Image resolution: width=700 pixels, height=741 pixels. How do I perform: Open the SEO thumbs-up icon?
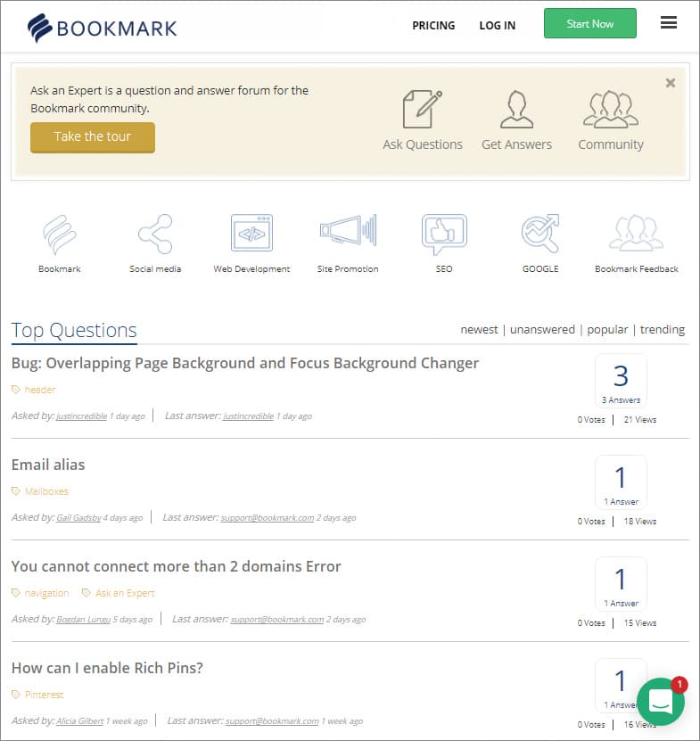coord(444,235)
